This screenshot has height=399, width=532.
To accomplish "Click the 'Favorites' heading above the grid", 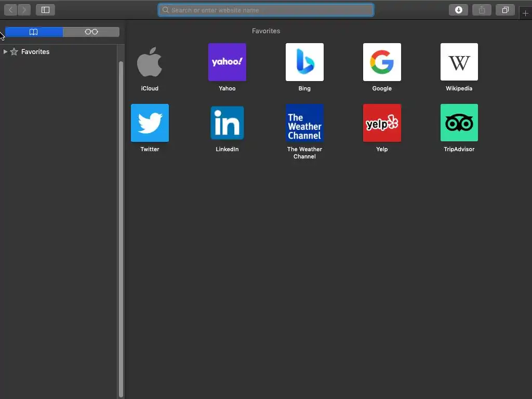I will pos(266,31).
